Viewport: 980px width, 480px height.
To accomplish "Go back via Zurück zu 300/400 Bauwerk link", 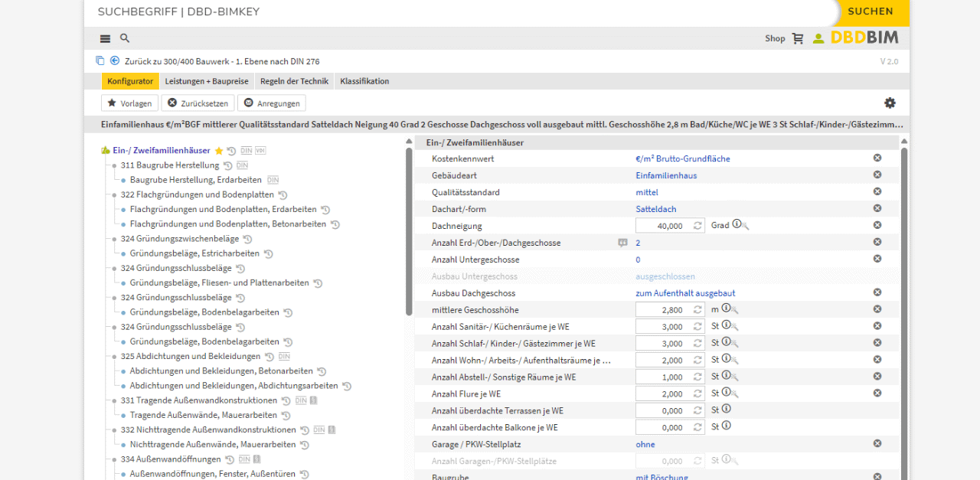I will point(222,60).
